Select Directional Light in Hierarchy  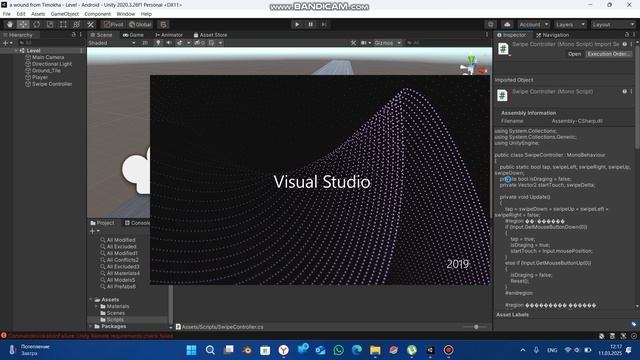52,64
